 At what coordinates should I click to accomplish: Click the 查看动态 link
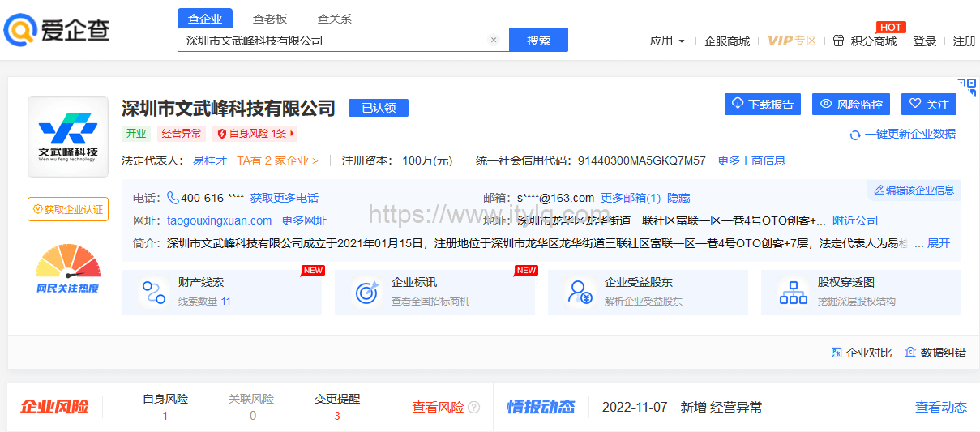[x=941, y=408]
